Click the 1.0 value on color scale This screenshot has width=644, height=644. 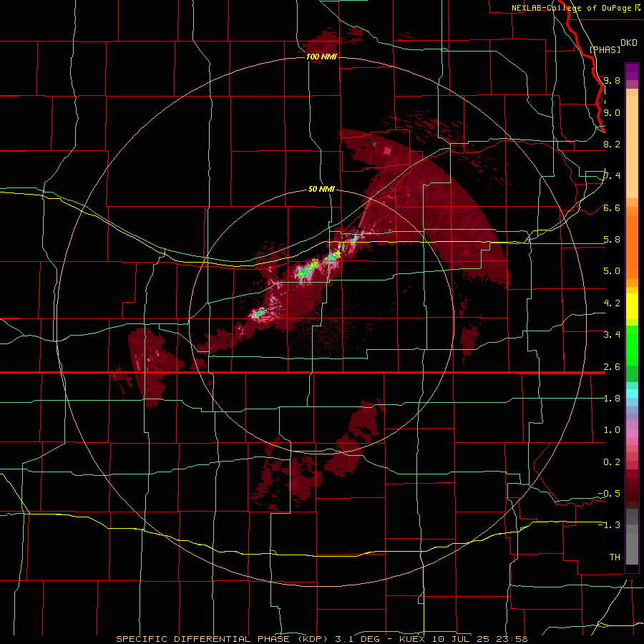(612, 430)
